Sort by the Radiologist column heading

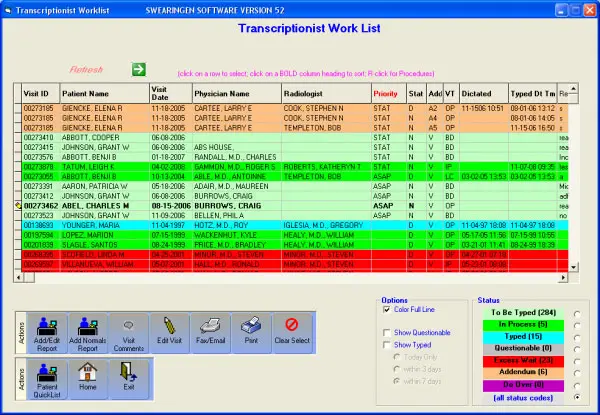(x=326, y=93)
